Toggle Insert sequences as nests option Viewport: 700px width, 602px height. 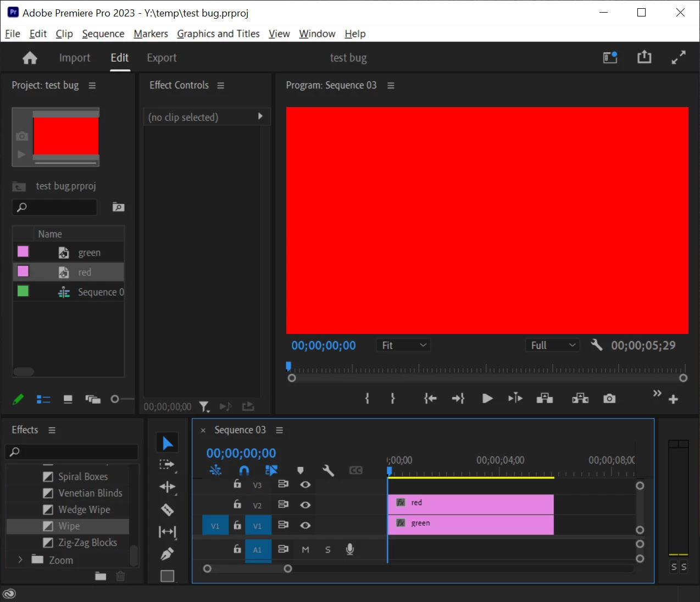coord(215,471)
